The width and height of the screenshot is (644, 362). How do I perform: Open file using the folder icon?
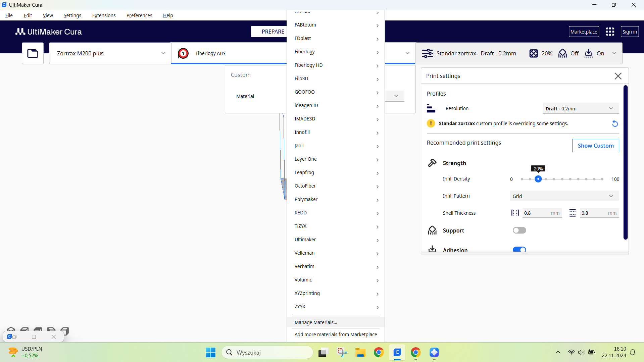tap(33, 53)
